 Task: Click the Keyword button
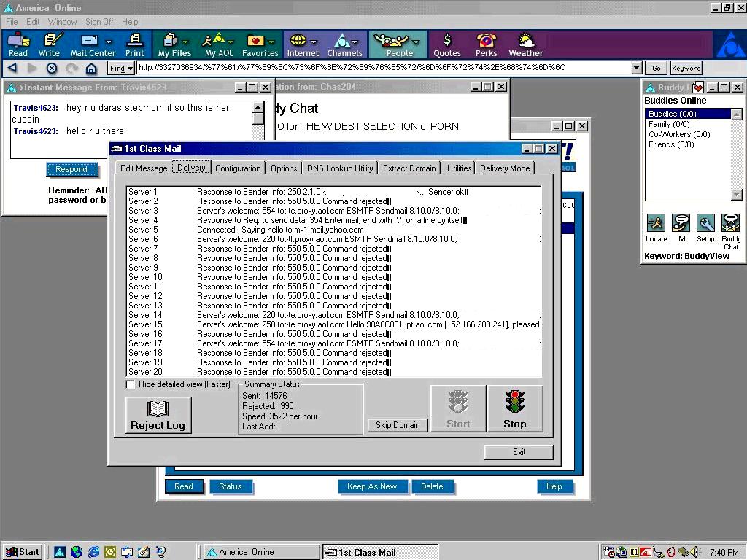pyautogui.click(x=686, y=68)
